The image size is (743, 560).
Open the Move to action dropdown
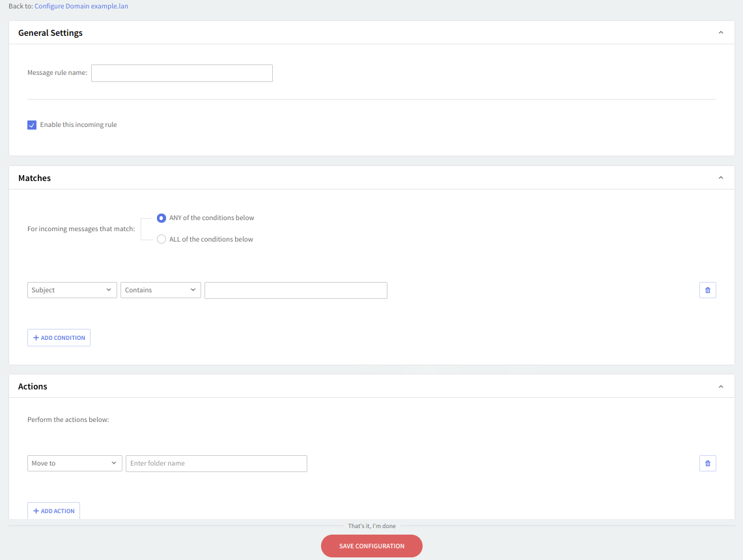74,464
